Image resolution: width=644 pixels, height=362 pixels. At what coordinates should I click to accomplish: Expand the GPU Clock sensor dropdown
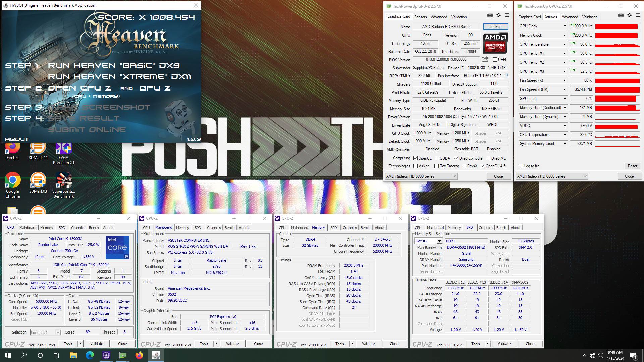(565, 26)
